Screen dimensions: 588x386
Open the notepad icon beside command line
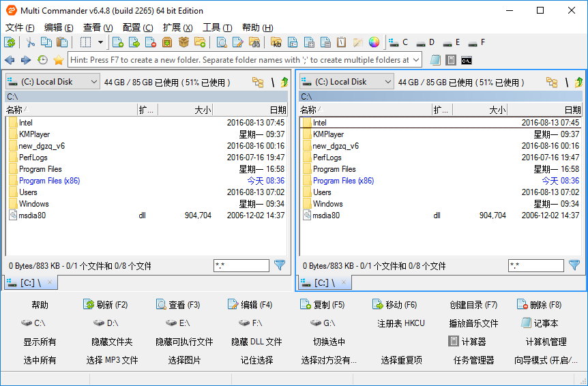click(435, 60)
